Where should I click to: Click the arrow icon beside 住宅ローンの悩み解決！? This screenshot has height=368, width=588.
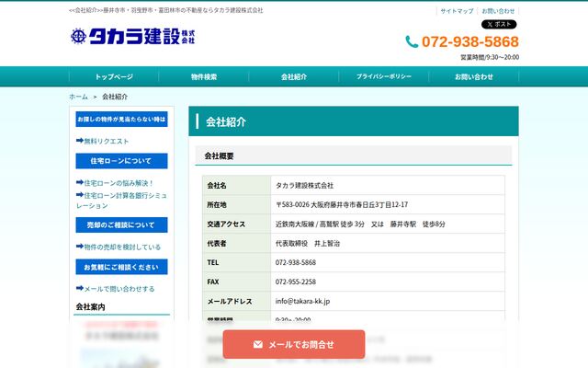pos(80,182)
